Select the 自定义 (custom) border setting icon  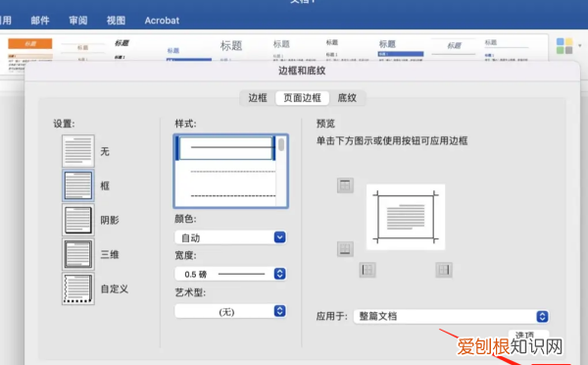[x=78, y=288]
